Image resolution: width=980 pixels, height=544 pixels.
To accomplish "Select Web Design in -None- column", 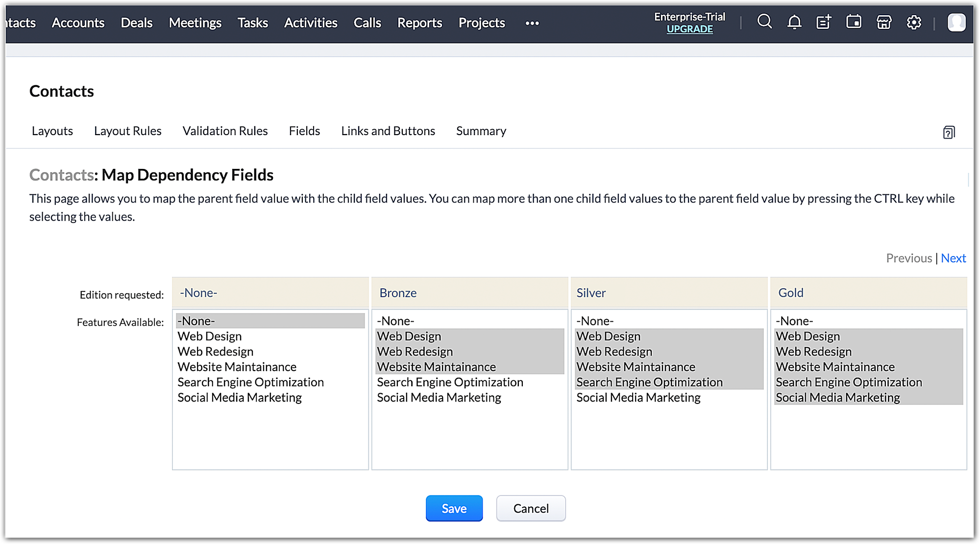I will click(x=210, y=336).
